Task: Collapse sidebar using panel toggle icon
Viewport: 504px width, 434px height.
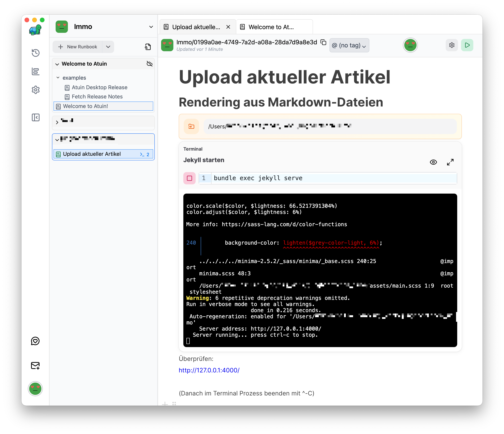Action: (x=35, y=118)
